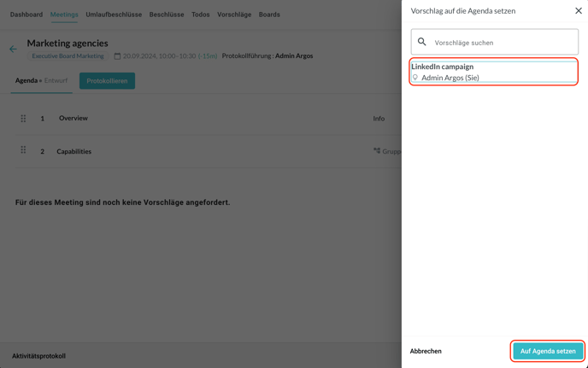Switch to the Meetings tab
This screenshot has height=368, width=588.
pos(64,15)
